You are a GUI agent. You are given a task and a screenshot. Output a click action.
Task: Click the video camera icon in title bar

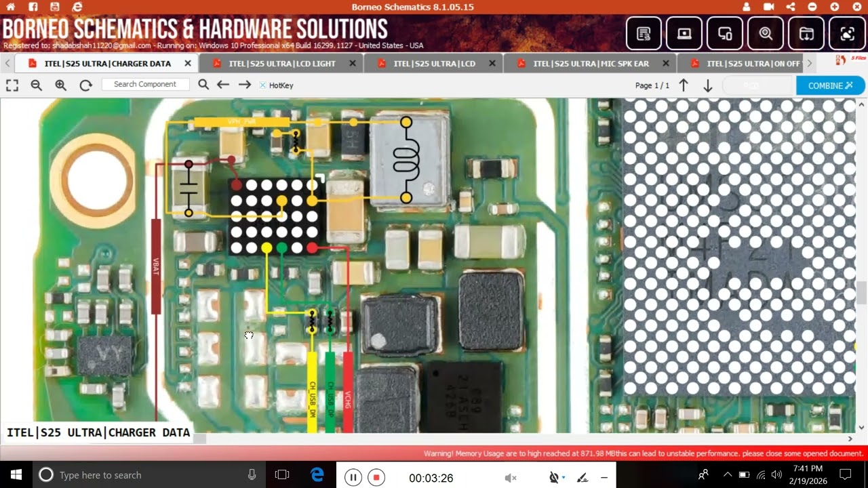point(769,7)
